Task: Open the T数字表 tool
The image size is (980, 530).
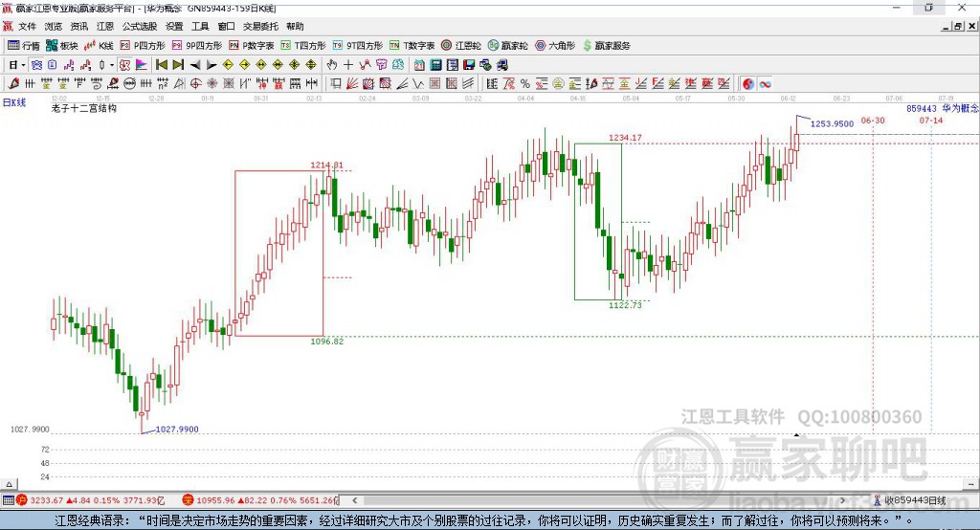Action: point(412,46)
